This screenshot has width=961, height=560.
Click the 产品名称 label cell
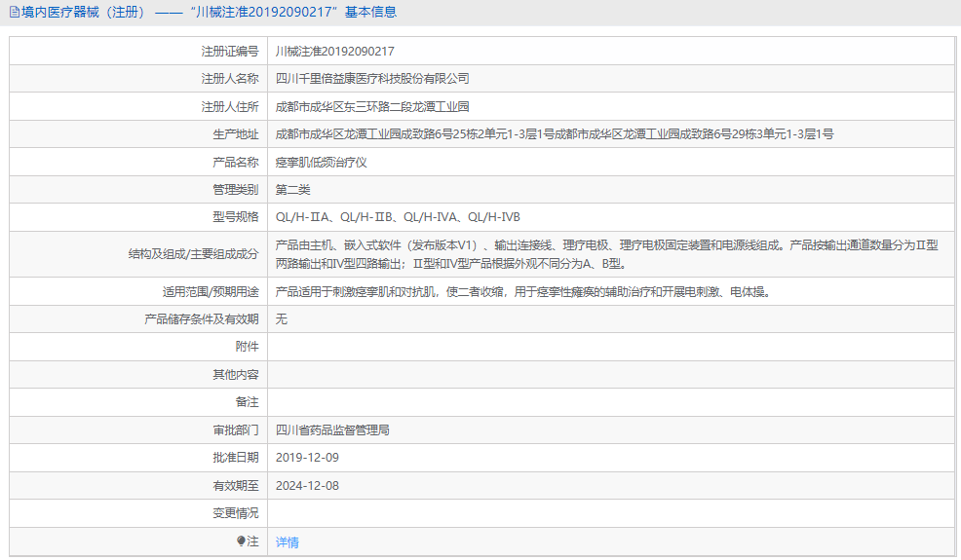coord(138,163)
